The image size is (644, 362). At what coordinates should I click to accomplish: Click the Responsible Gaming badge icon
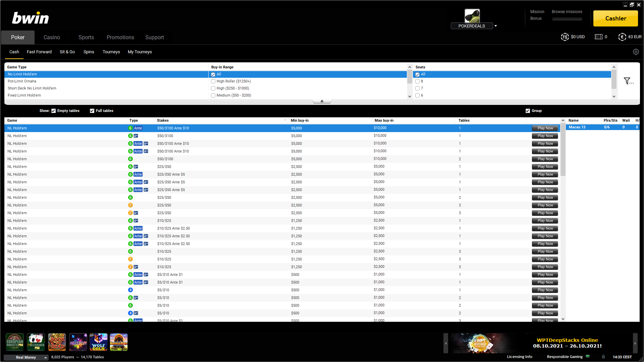point(588,356)
